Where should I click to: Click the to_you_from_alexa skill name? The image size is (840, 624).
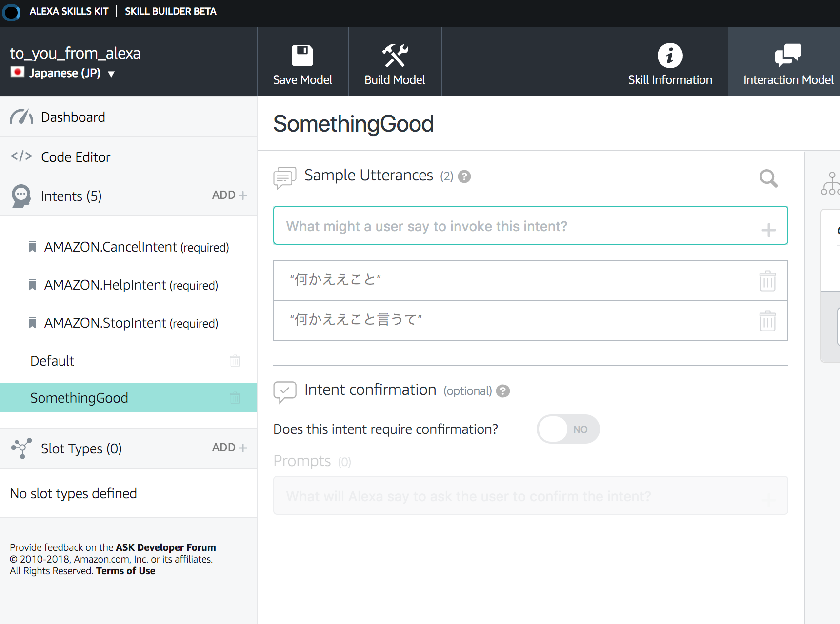[75, 53]
